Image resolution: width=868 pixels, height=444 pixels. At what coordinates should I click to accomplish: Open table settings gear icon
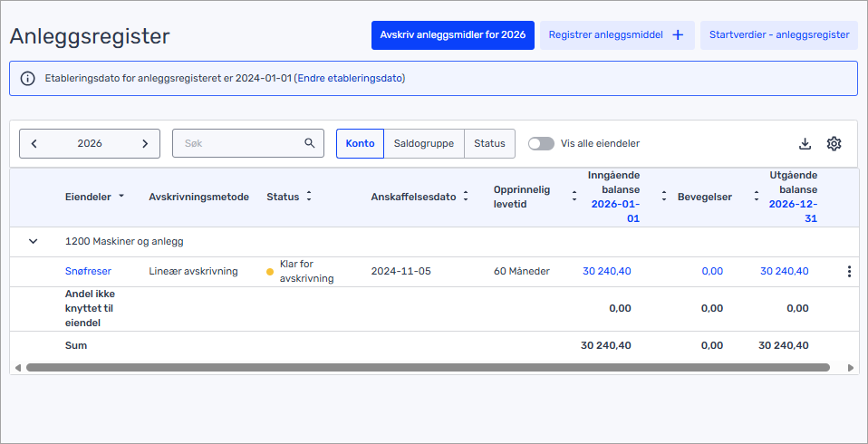[834, 144]
